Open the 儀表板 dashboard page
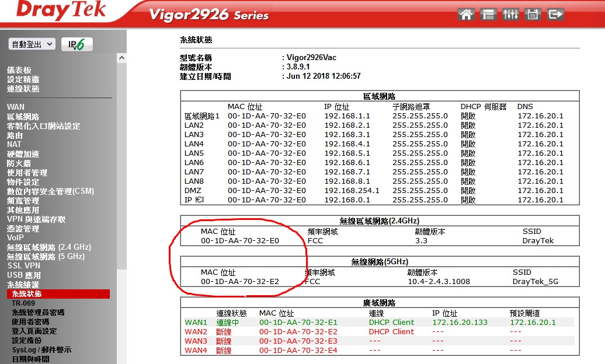605x364 pixels. point(19,70)
